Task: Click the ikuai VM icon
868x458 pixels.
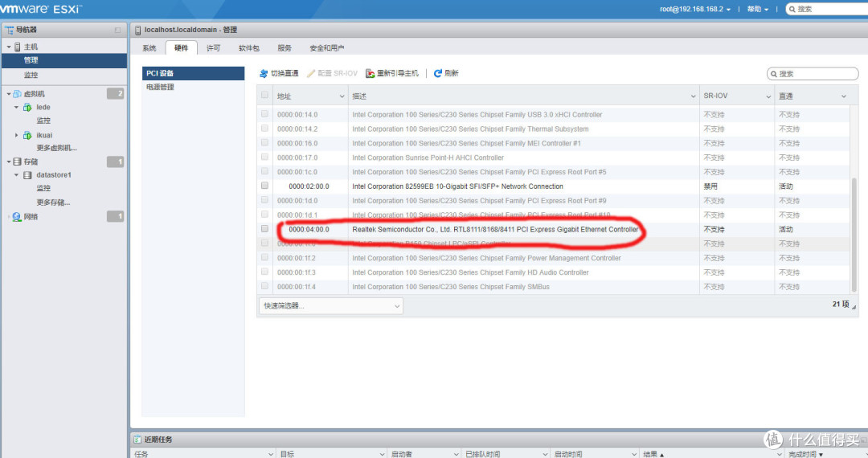Action: (x=27, y=135)
